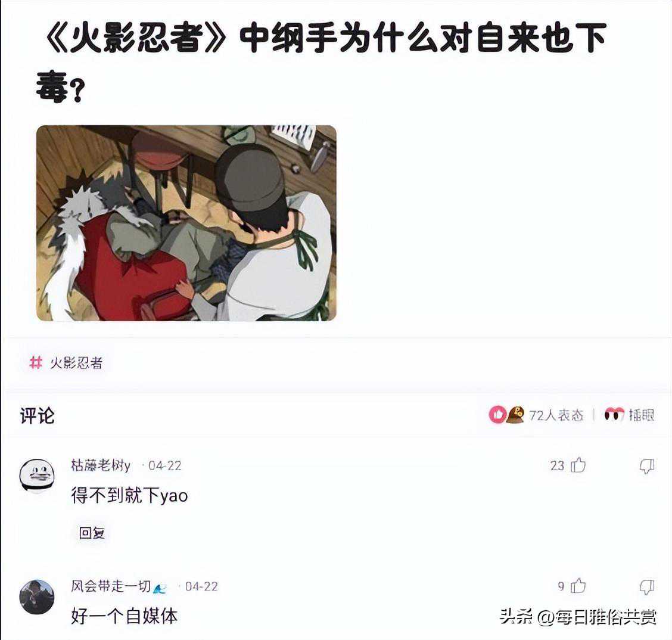Dislike the comment by 枯藤老树y

tap(647, 466)
